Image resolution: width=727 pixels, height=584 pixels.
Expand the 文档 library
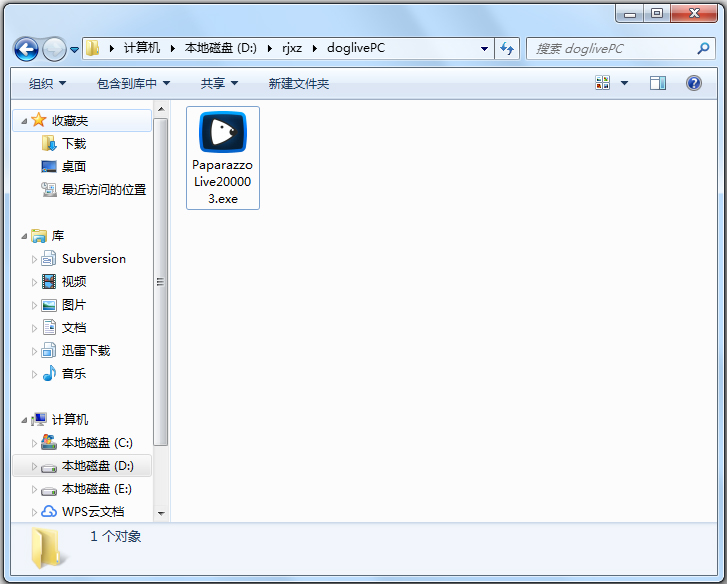(34, 329)
